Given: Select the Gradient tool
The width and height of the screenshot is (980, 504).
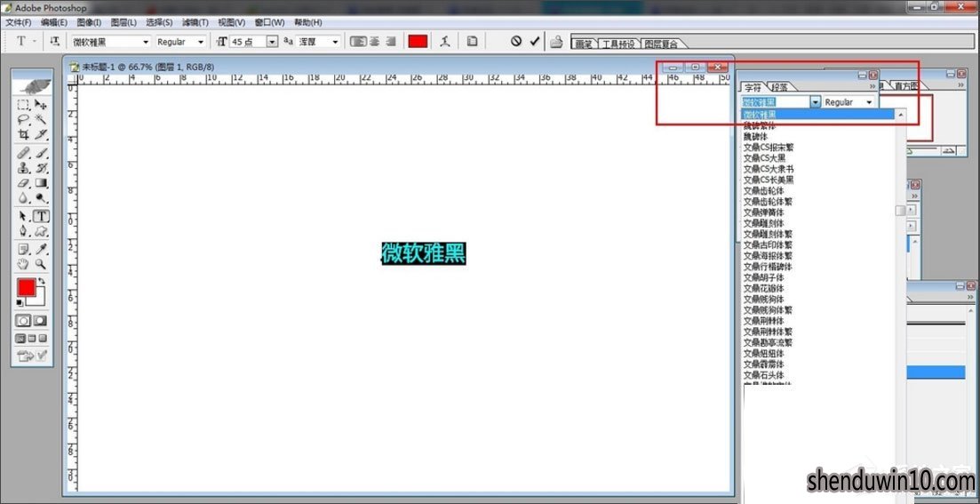Looking at the screenshot, I should [41, 183].
